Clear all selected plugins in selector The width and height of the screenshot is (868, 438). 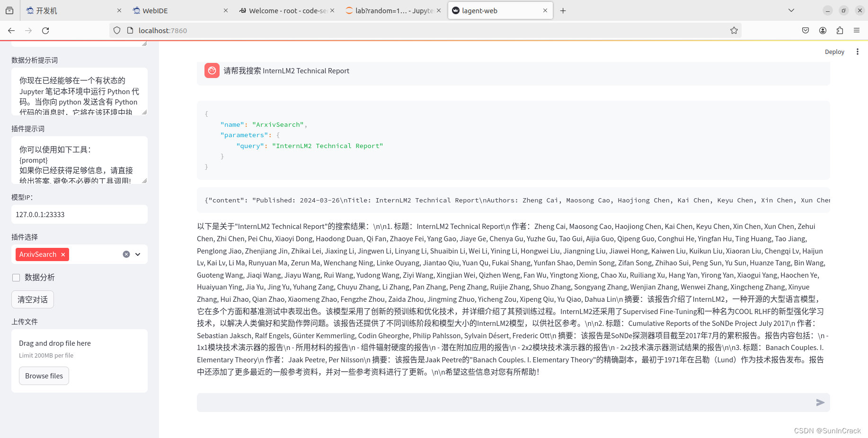coord(126,254)
